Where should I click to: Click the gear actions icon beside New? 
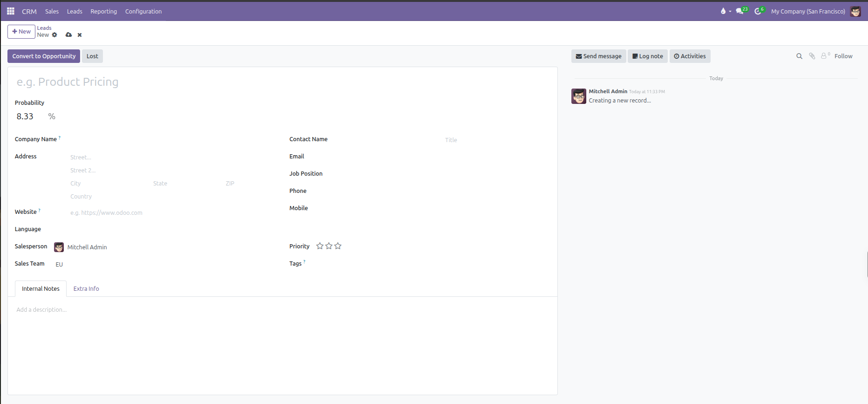54,35
